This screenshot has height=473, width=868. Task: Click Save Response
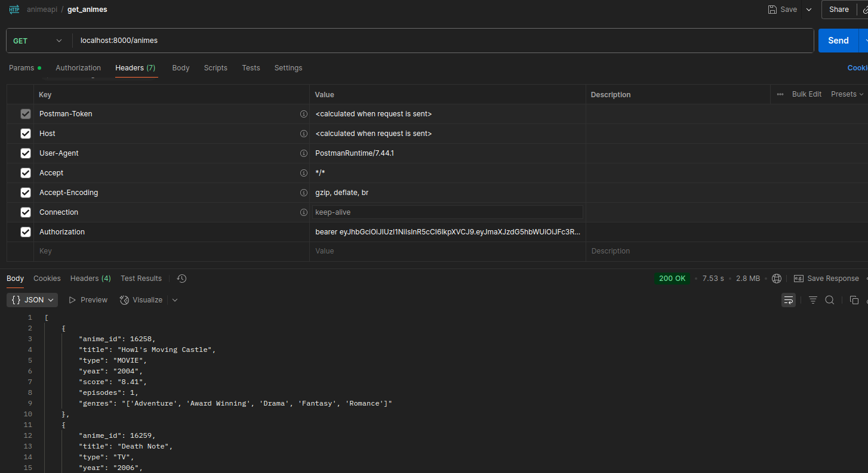tap(826, 279)
